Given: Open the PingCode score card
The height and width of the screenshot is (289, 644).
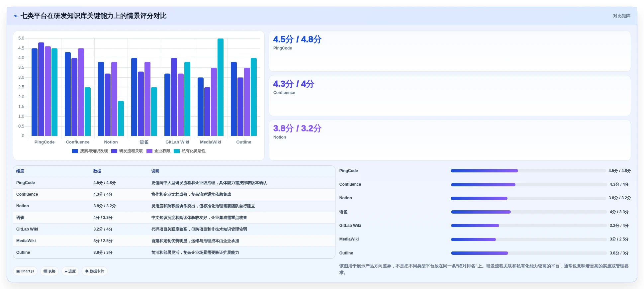Looking at the screenshot, I should [450, 51].
